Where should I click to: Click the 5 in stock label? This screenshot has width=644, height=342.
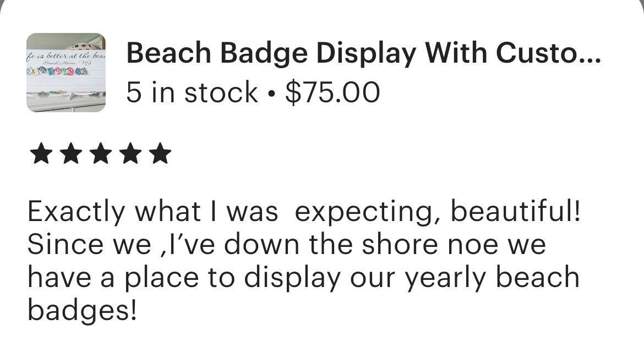(x=192, y=92)
